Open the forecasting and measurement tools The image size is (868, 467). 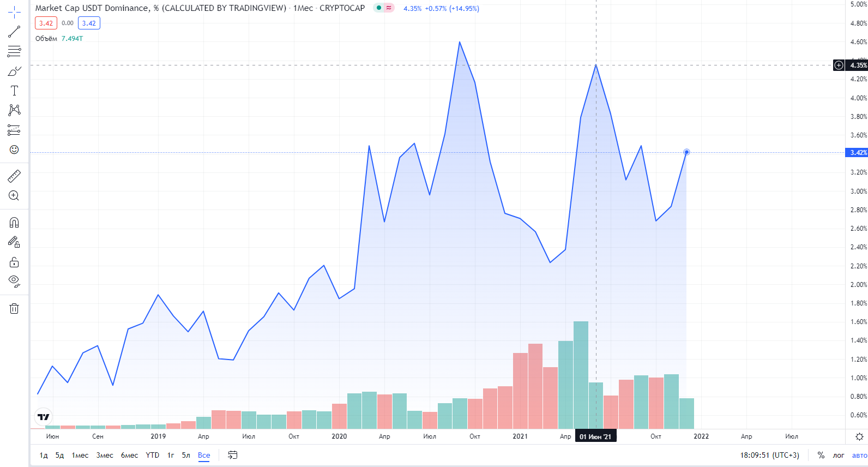pyautogui.click(x=14, y=130)
